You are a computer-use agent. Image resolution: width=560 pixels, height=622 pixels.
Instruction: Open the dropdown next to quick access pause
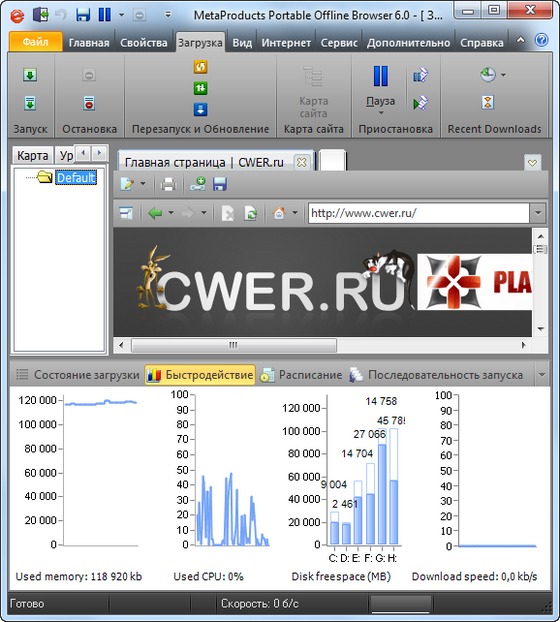pyautogui.click(x=121, y=15)
